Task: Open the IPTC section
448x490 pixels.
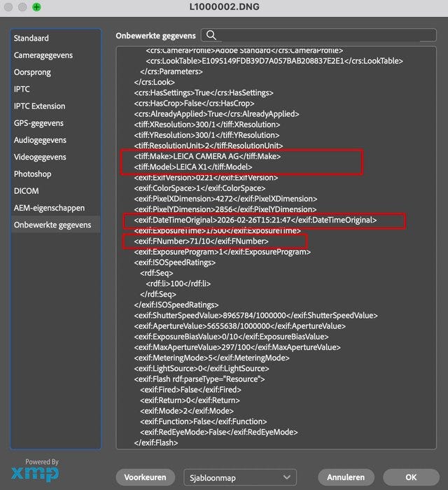Action: (x=22, y=90)
